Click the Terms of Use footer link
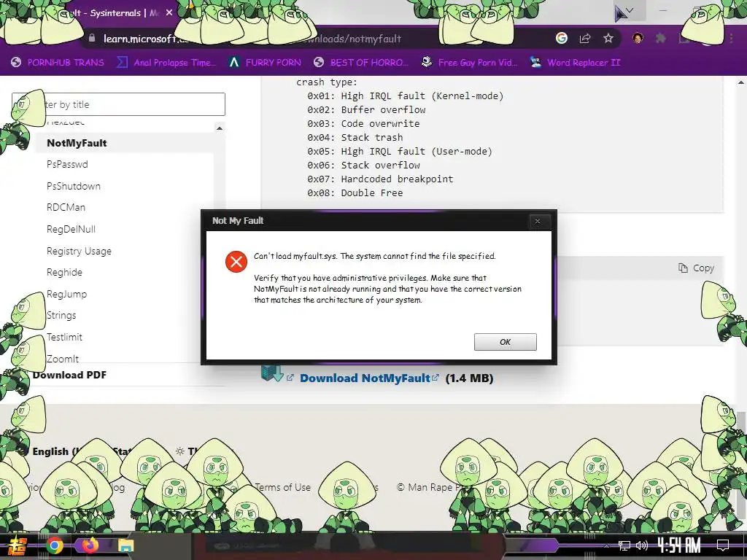 282,487
